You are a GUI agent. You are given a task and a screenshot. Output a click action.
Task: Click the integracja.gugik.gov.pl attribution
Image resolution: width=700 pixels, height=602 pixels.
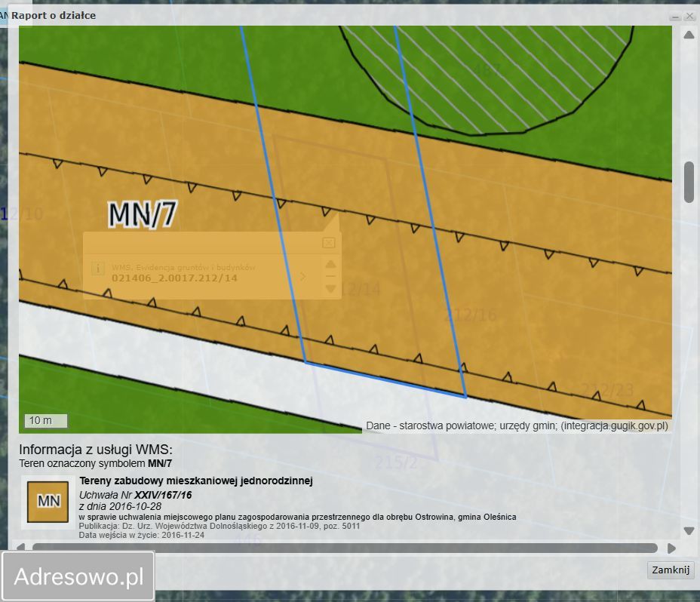pyautogui.click(x=614, y=425)
